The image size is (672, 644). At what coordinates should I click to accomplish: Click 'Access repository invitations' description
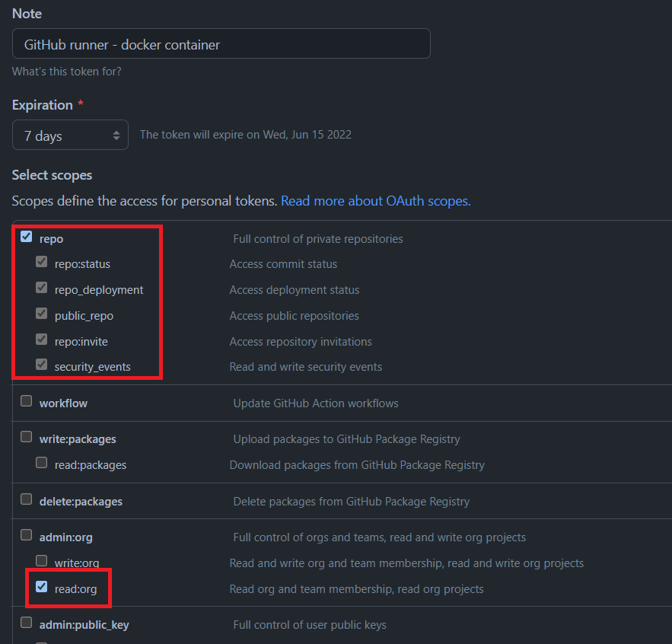[x=301, y=342]
